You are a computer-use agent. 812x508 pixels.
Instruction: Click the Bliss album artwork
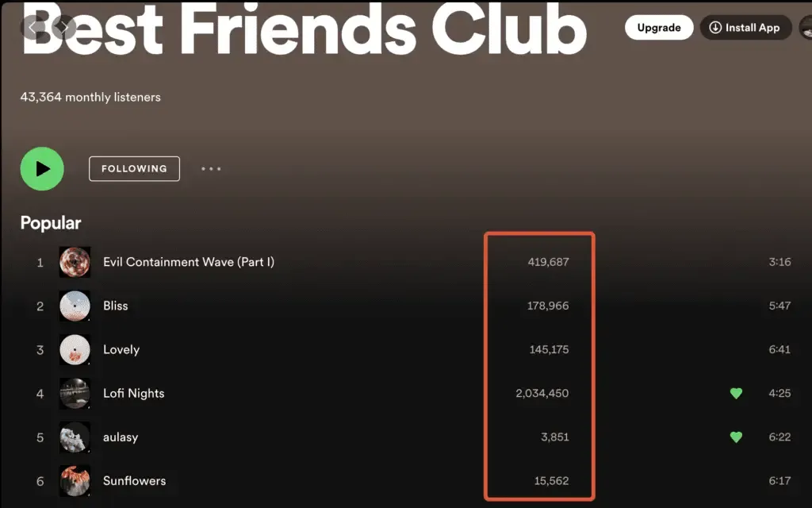click(75, 306)
